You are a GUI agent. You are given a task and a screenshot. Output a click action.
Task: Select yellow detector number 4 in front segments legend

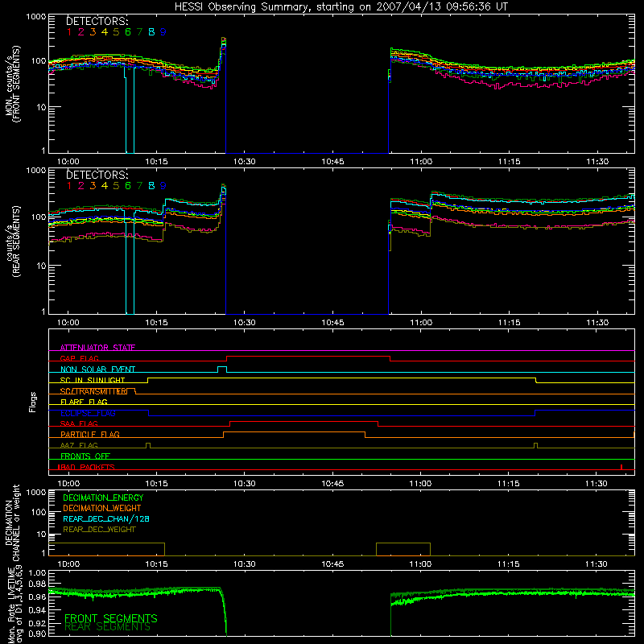coord(105,32)
